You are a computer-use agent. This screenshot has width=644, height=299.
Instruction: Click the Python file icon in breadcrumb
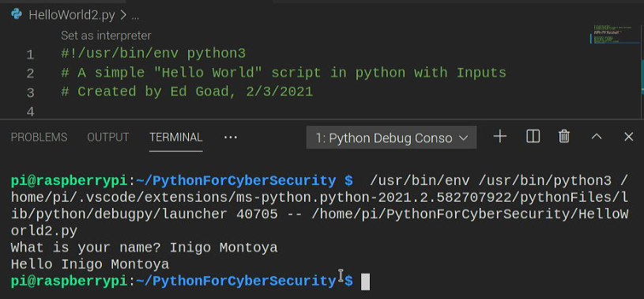[17, 15]
